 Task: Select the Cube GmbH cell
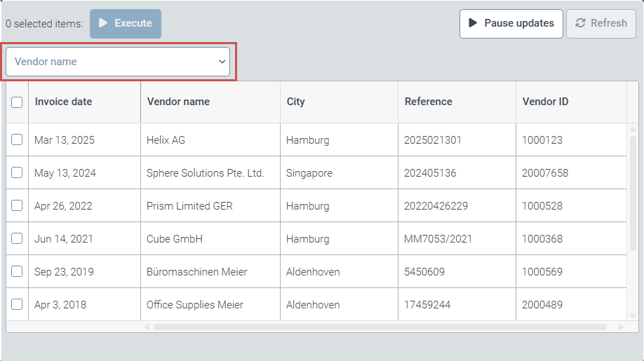click(x=210, y=238)
